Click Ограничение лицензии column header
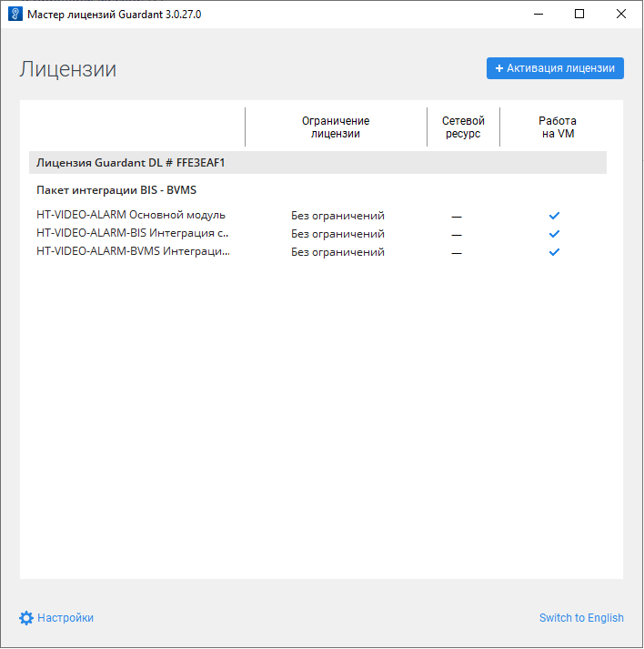Screen dimensions: 644x649 [x=336, y=127]
